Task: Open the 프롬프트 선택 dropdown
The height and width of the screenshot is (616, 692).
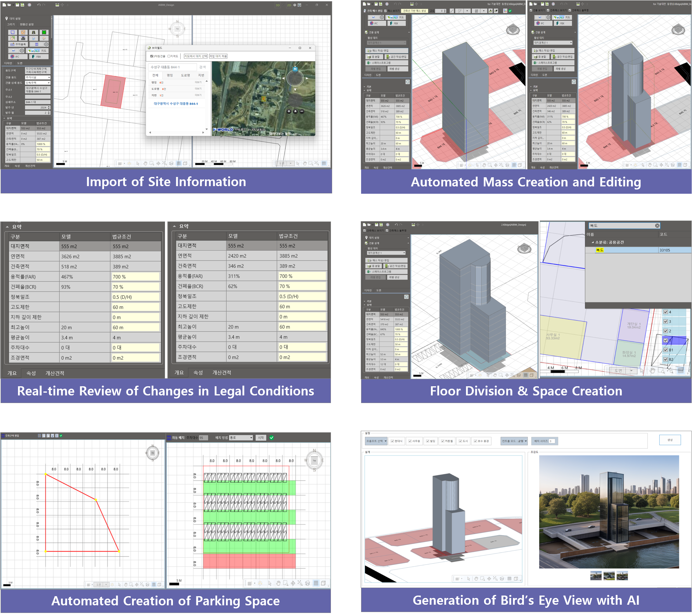Action: tap(376, 441)
